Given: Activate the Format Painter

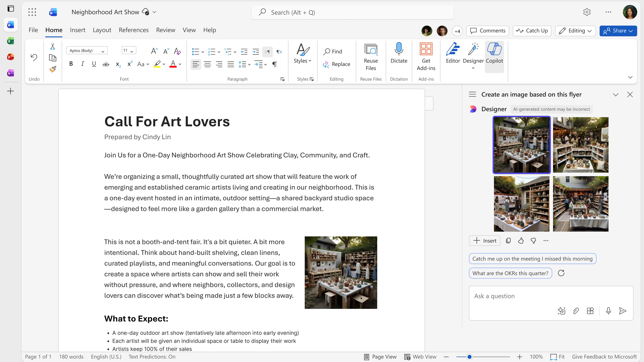Looking at the screenshot, I should [53, 69].
